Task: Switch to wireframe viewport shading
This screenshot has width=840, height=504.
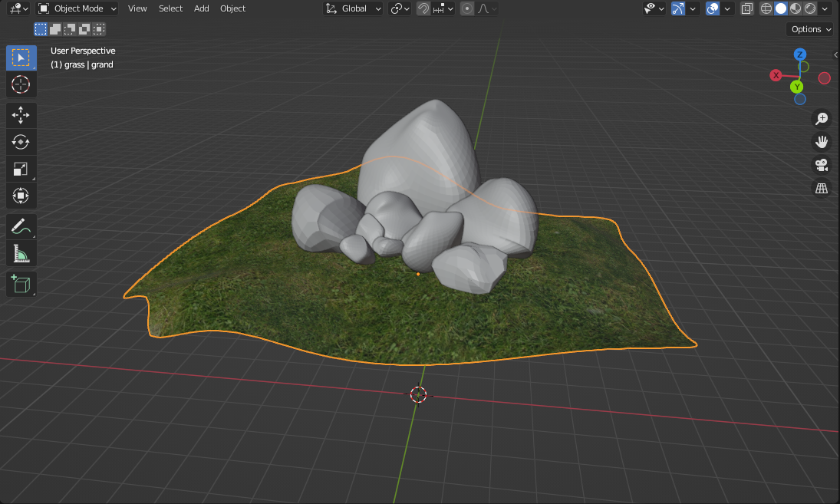Action: click(766, 8)
